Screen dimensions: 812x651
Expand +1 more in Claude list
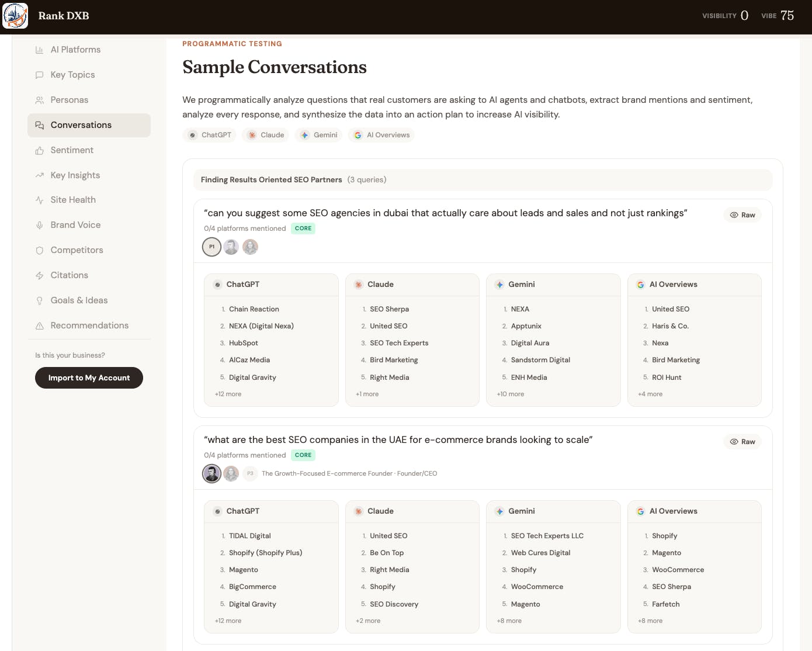pyautogui.click(x=367, y=394)
